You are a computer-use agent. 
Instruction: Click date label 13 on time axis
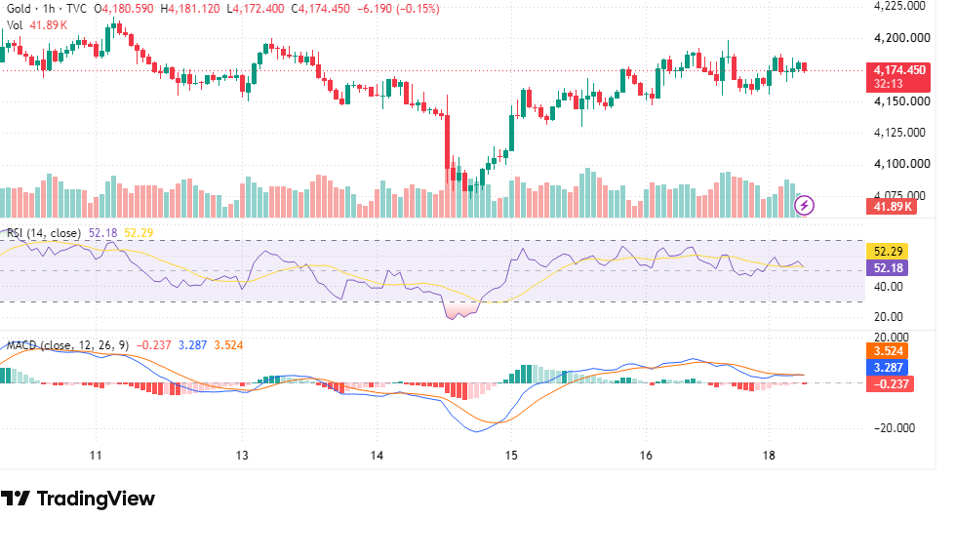(x=242, y=455)
